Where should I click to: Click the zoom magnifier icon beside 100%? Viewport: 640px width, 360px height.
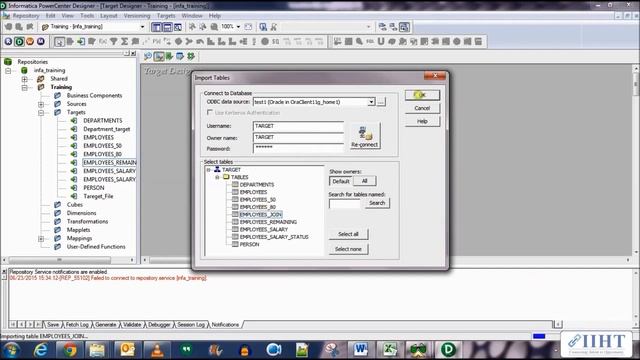tap(214, 27)
